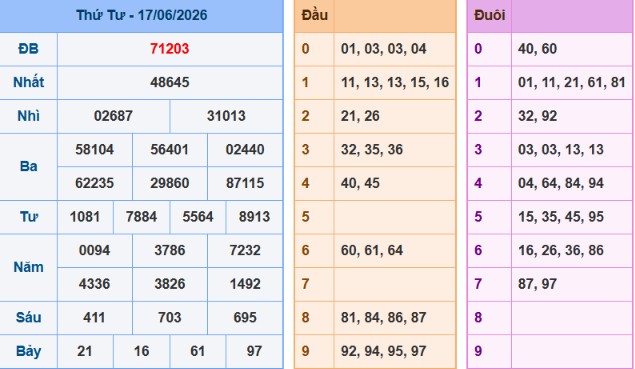
Task: Click the date header Thứ Tư - 17/06/2026
Action: (x=141, y=15)
